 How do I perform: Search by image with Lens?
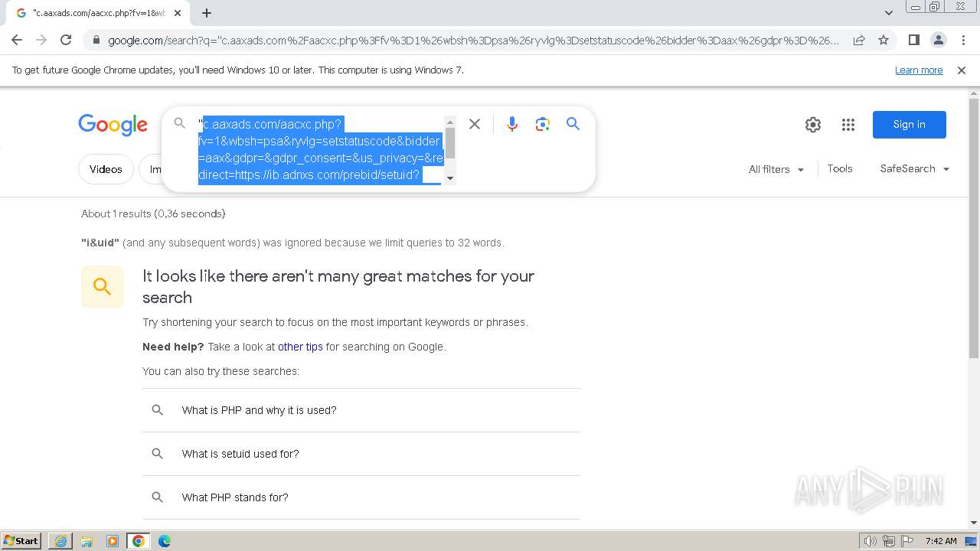[x=543, y=124]
